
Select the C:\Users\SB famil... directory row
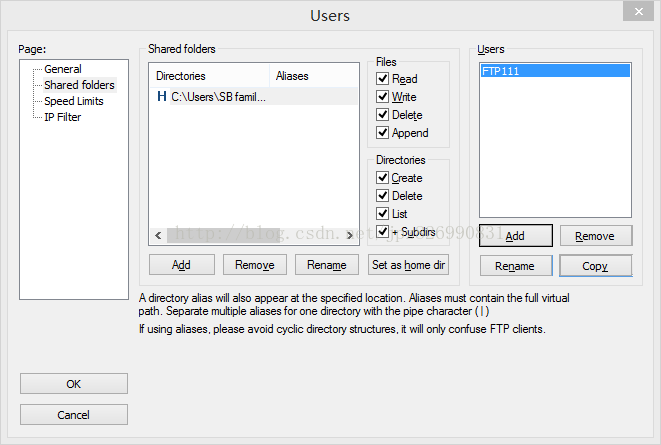[254, 97]
